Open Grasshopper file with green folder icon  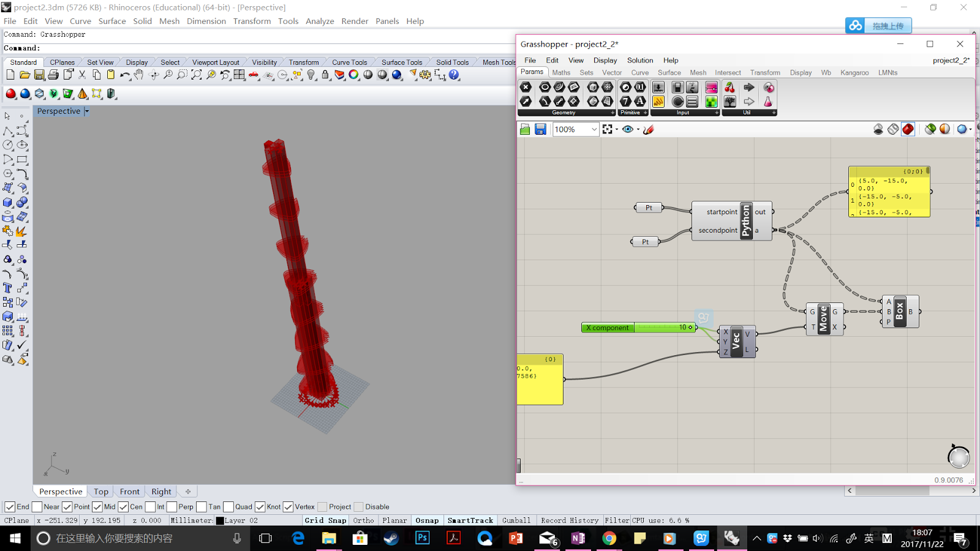pos(525,129)
